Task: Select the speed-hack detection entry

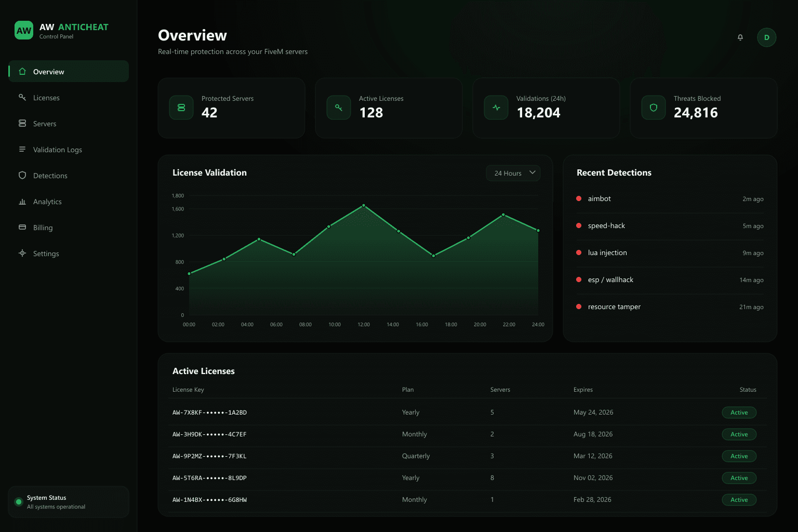Action: coord(670,226)
